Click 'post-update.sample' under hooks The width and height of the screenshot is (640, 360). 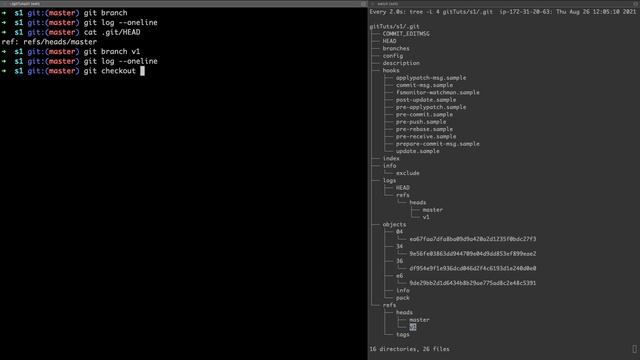(426, 100)
